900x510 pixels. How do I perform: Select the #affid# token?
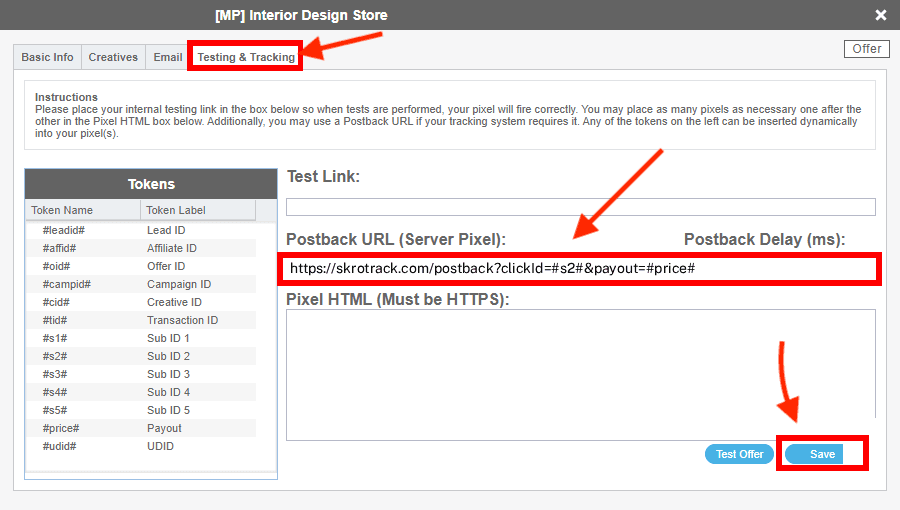click(x=59, y=248)
